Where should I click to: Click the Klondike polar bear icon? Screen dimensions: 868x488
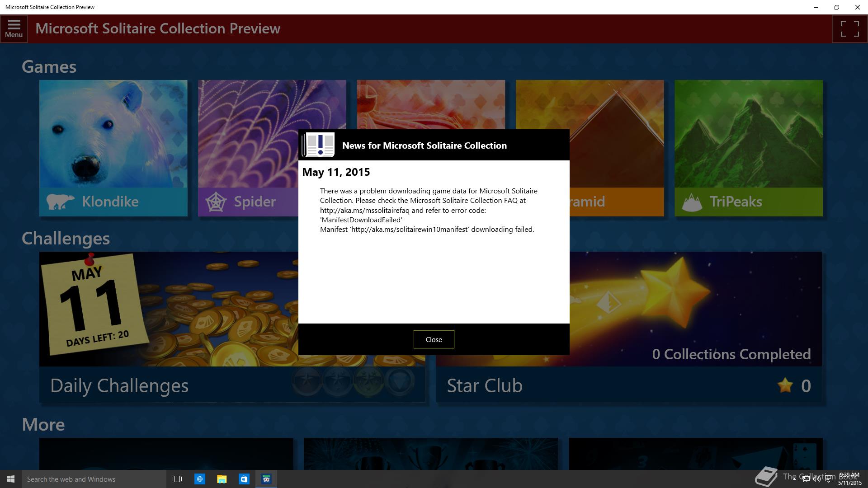click(60, 202)
